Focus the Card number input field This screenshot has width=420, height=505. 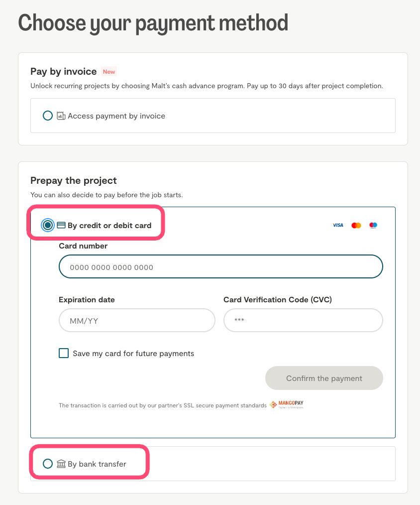click(221, 267)
